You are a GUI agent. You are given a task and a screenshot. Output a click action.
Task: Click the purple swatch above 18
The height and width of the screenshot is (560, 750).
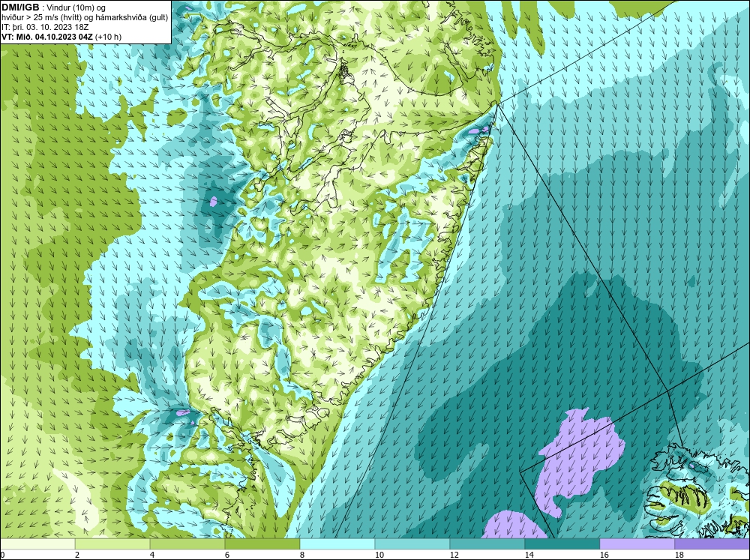click(712, 544)
